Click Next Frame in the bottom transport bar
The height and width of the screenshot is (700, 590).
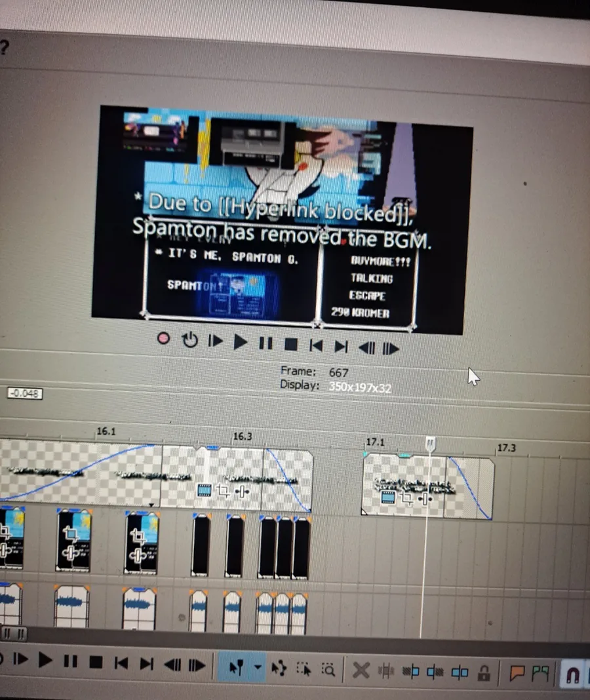[x=197, y=665]
